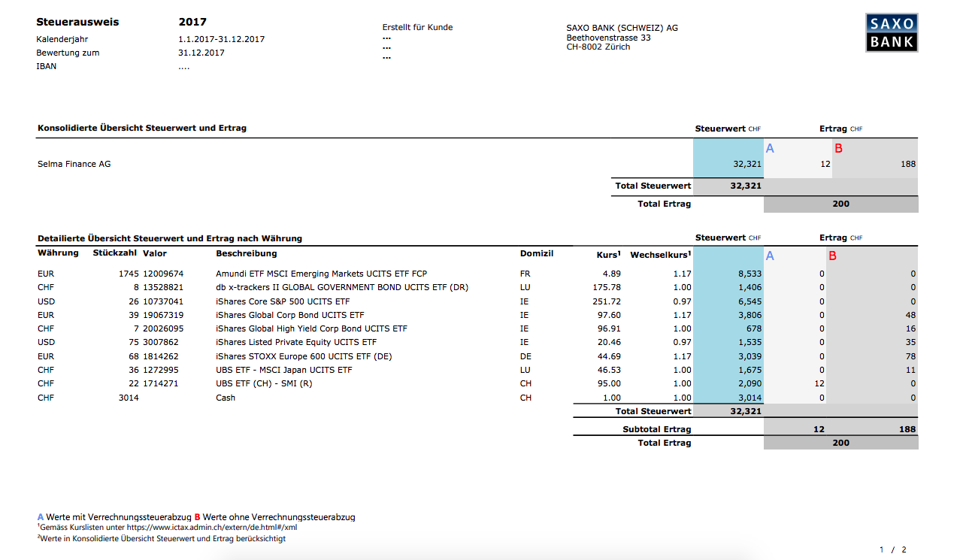Click the Valor number 19067319
Image resolution: width=966 pixels, height=560 pixels.
coord(163,315)
